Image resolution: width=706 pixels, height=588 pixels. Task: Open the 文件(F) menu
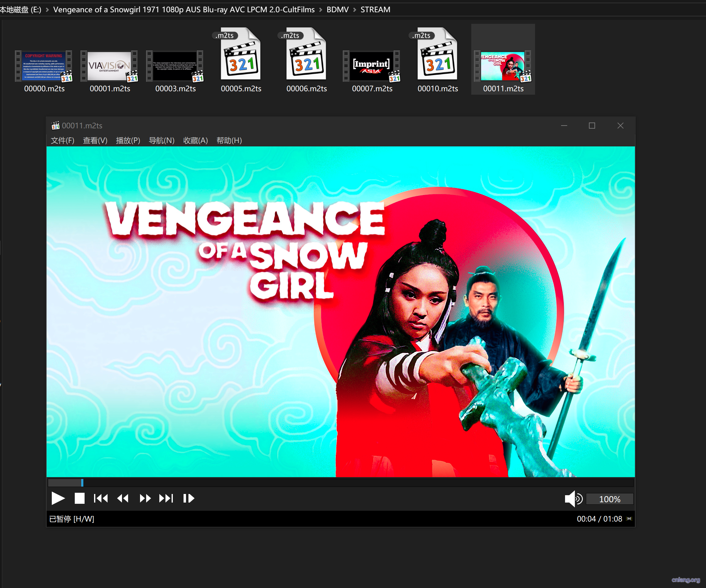pyautogui.click(x=63, y=141)
